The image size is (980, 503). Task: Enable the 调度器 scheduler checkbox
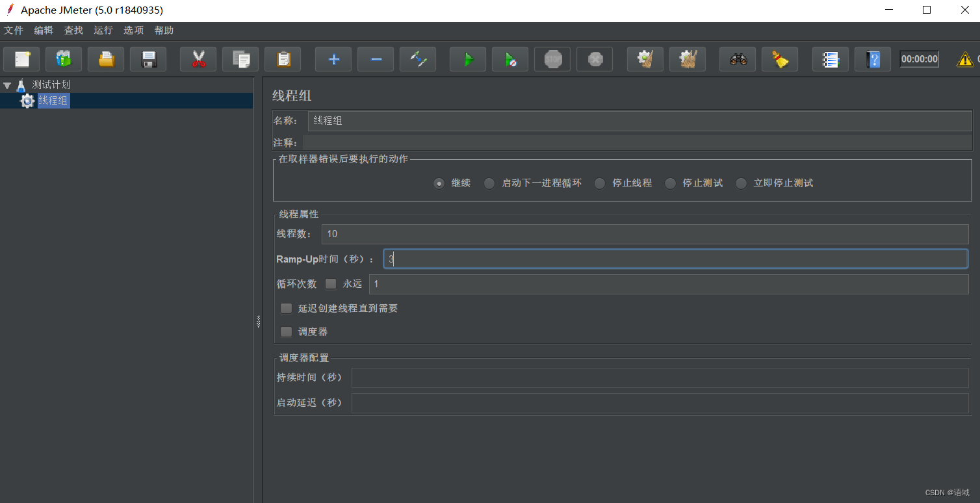(286, 331)
